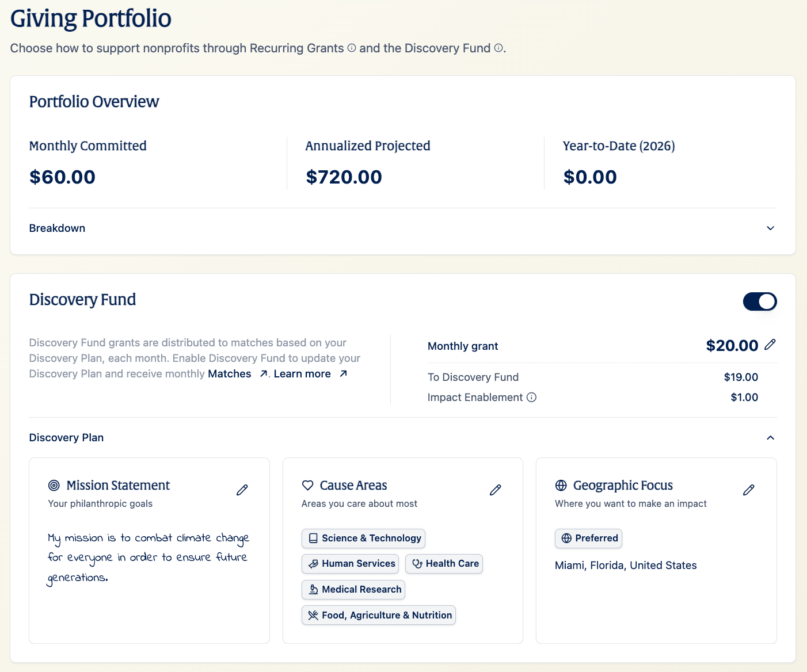The image size is (807, 672).
Task: Click the globe icon beside Geographic Focus
Action: click(x=561, y=485)
